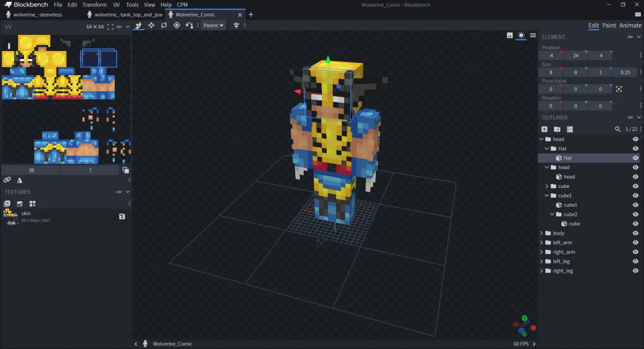
Task: Expand the left_leg group
Action: 541,261
